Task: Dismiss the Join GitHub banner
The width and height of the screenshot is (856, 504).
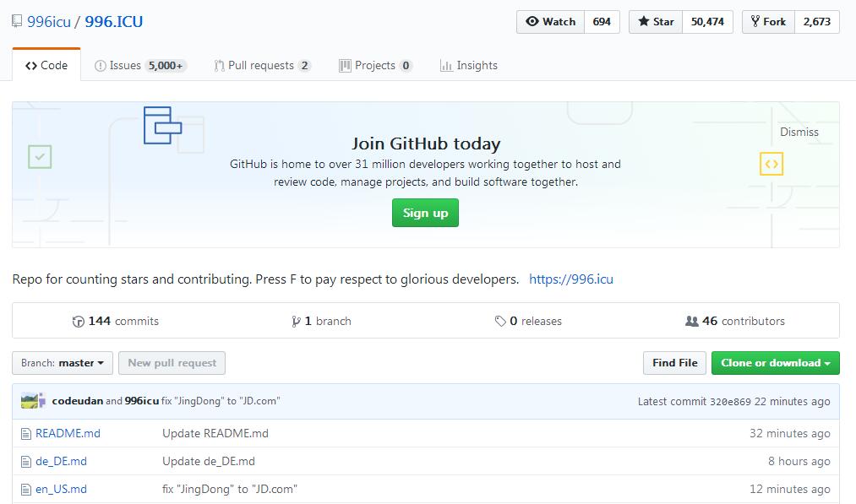Action: (799, 132)
